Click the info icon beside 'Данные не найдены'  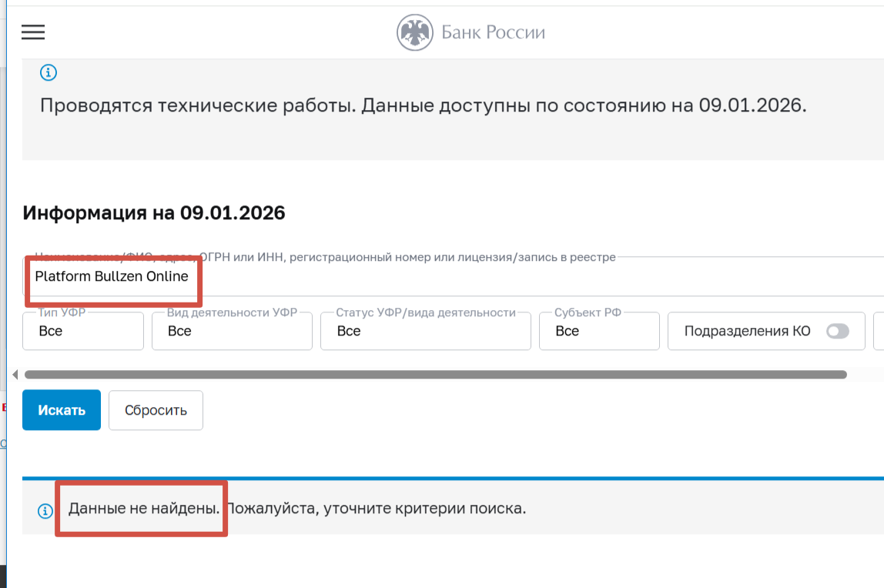coord(45,510)
